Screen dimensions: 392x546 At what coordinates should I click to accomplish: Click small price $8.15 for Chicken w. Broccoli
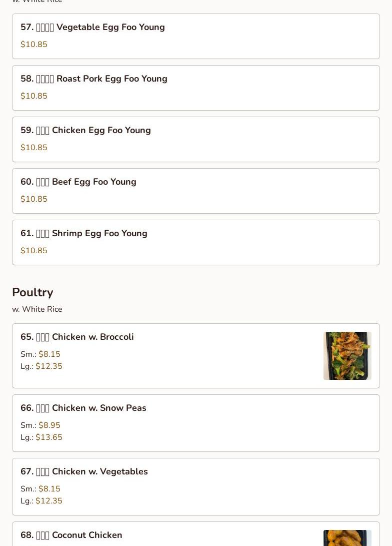point(49,354)
